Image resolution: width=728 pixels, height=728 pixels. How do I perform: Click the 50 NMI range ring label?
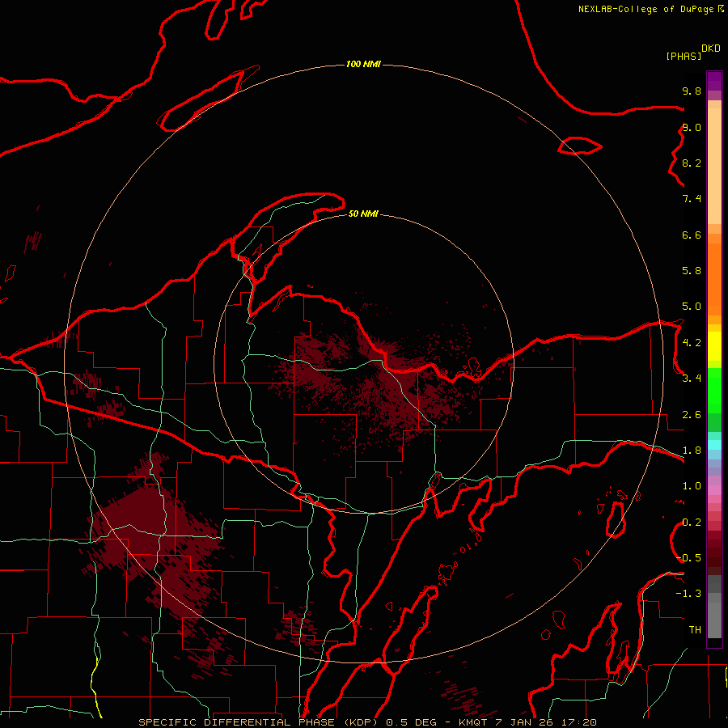tap(363, 214)
